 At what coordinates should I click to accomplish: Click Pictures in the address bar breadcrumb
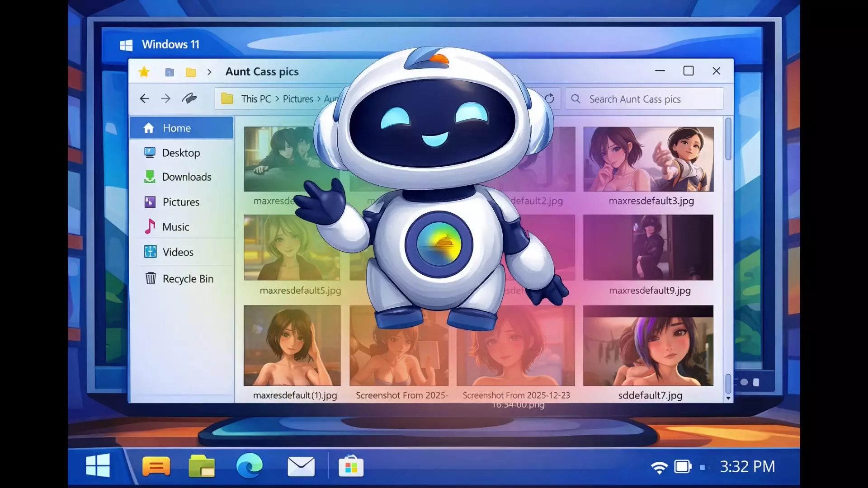click(x=298, y=99)
